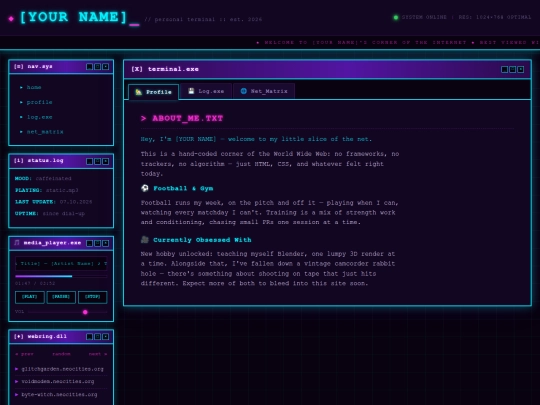The height and width of the screenshot is (405, 540).
Task: Minimize the status.log window
Action: [x=90, y=161]
